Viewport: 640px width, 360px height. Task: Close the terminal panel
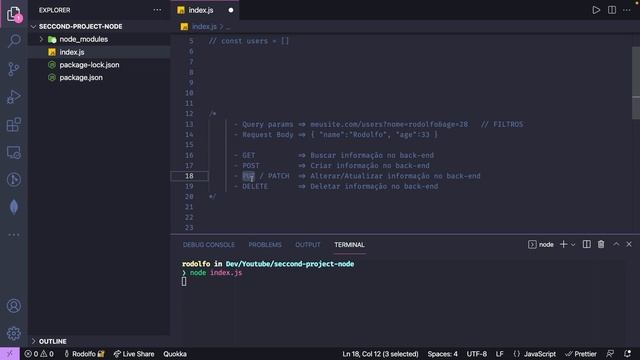[x=629, y=244]
